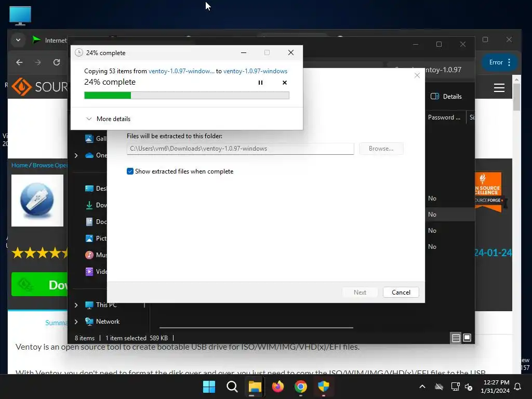The height and width of the screenshot is (399, 532).
Task: Click the green Download button
Action: (39, 284)
